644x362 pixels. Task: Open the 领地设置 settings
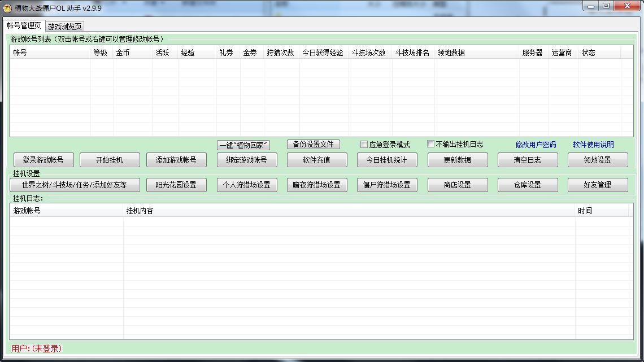tap(598, 160)
